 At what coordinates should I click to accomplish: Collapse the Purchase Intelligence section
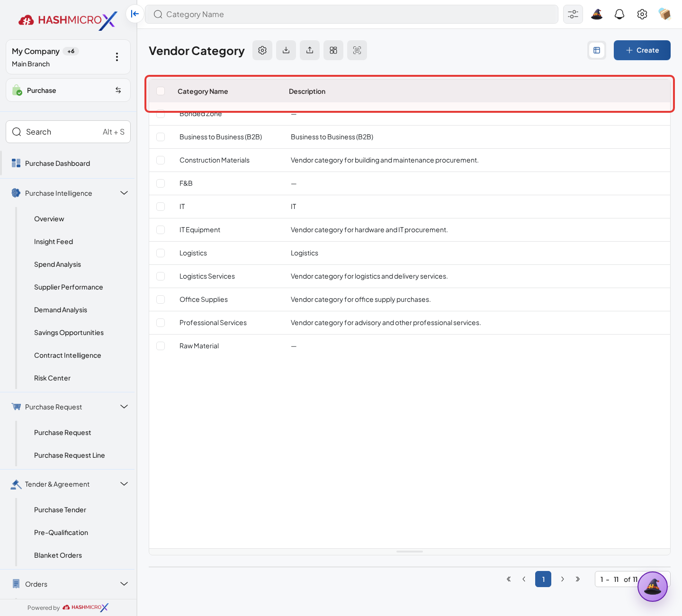coord(124,193)
